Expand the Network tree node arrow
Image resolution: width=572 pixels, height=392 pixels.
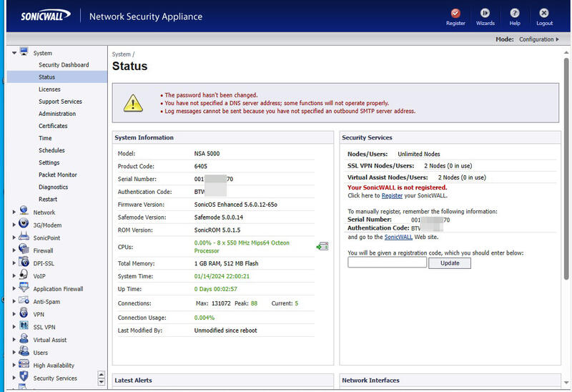(14, 212)
